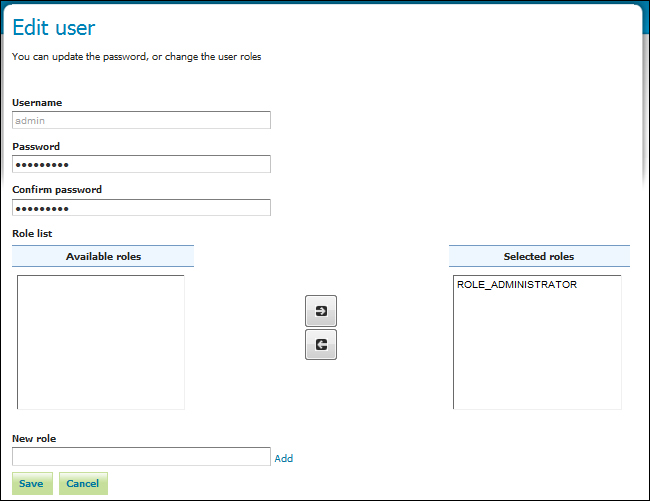
Task: Click into the Password field
Action: tap(141, 164)
